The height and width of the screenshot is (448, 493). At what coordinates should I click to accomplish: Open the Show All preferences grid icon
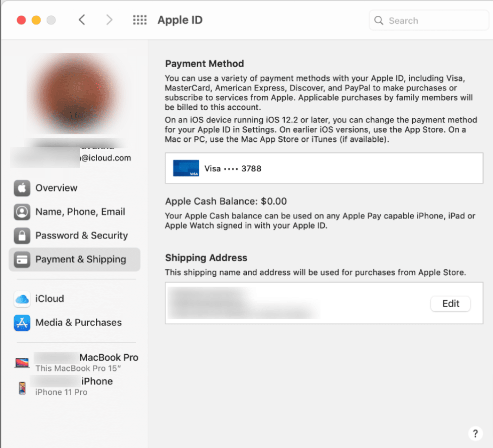tap(139, 20)
